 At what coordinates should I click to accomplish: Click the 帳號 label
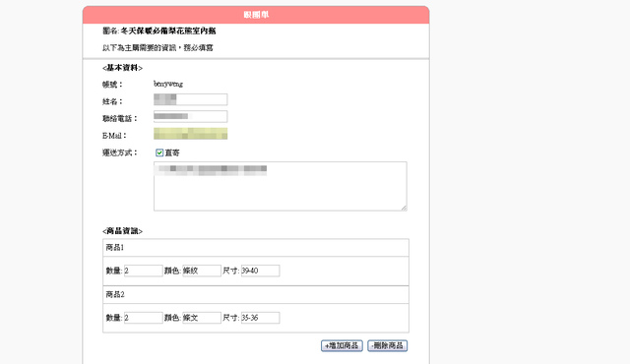click(x=112, y=85)
